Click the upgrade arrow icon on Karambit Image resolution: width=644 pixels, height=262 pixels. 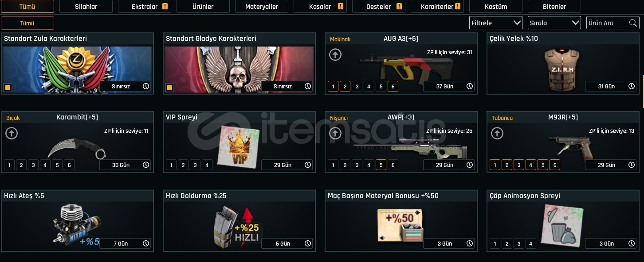pyautogui.click(x=12, y=133)
